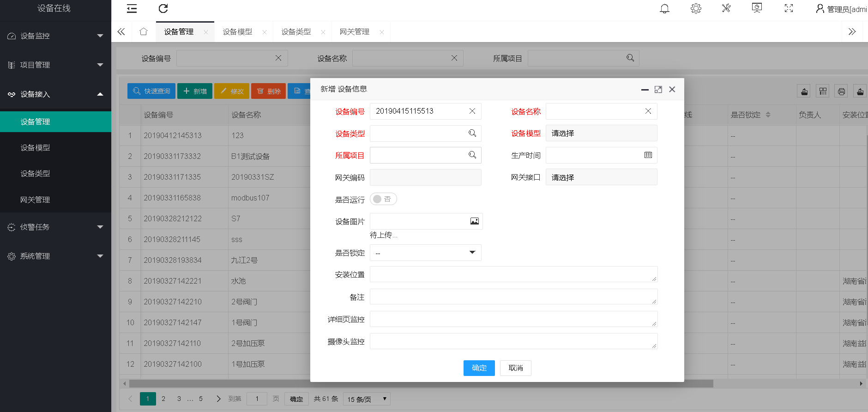Click the monitor screen icon in header
The height and width of the screenshot is (412, 868).
coord(757,8)
